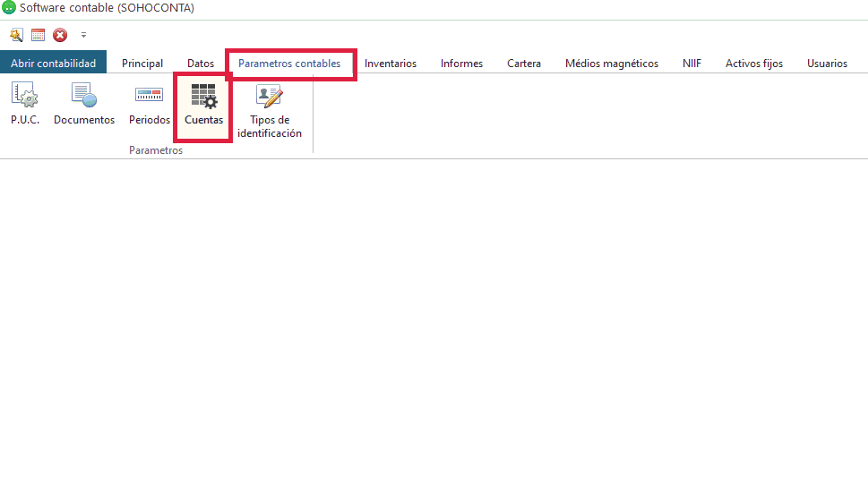The width and height of the screenshot is (868, 494).
Task: Open the P.U.C. parameters icon
Action: tap(25, 104)
